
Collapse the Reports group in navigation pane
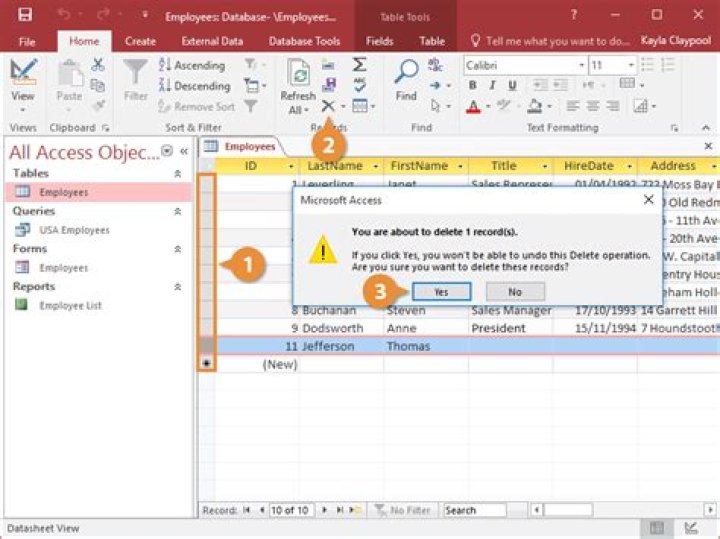pos(177,286)
